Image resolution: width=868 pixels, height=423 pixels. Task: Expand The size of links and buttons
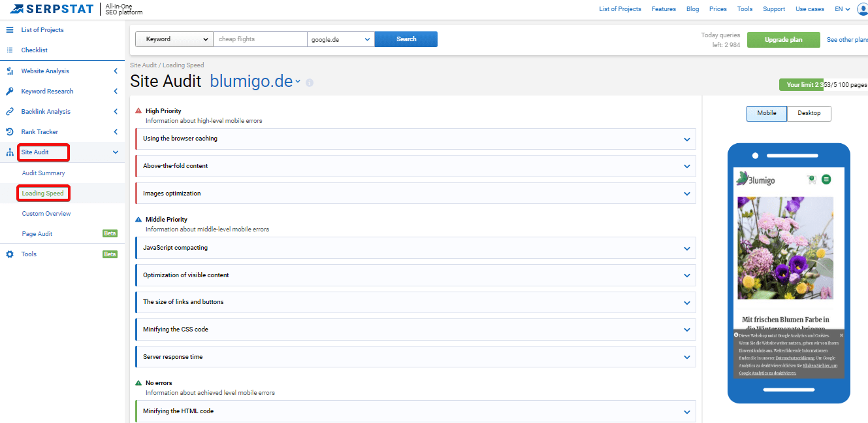[687, 303]
